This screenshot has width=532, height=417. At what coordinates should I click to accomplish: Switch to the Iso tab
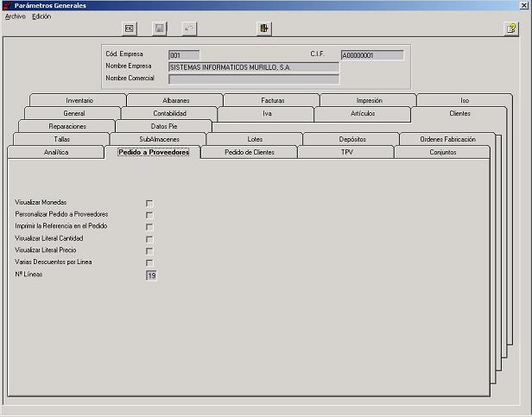(x=465, y=100)
